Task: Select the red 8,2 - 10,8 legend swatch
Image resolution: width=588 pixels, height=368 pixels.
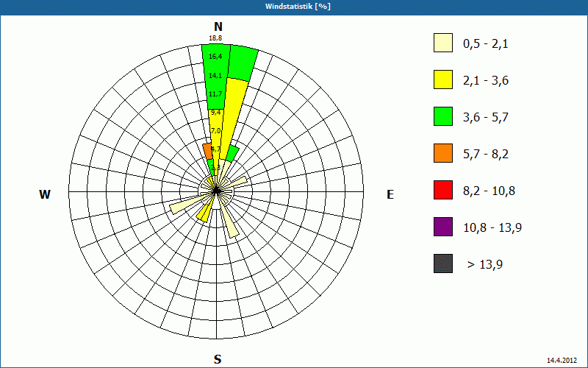Action: pos(443,190)
